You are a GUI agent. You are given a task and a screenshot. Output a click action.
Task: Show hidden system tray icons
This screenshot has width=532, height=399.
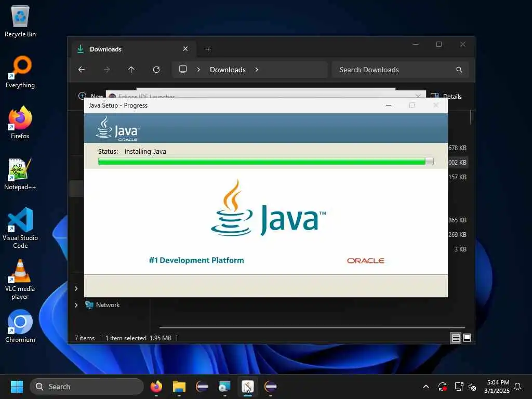(x=426, y=387)
